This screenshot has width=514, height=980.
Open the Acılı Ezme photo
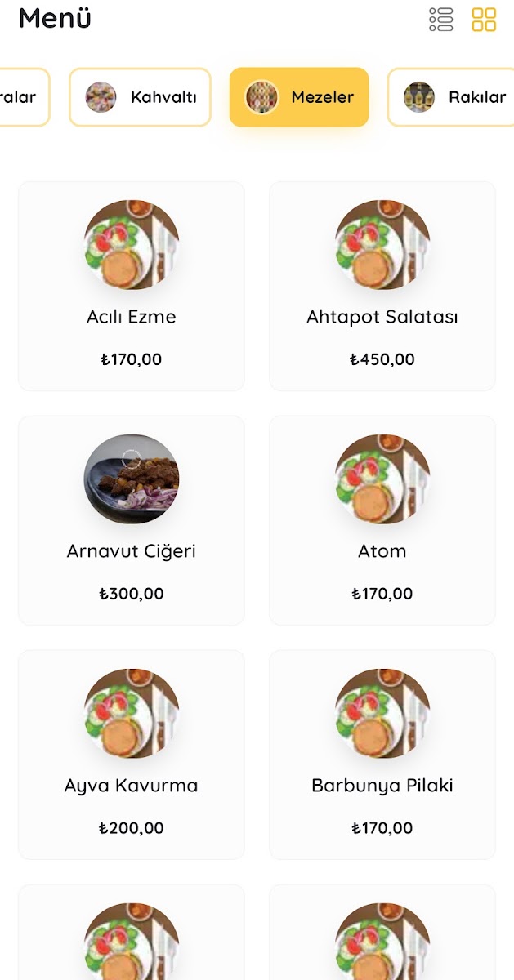(x=132, y=245)
